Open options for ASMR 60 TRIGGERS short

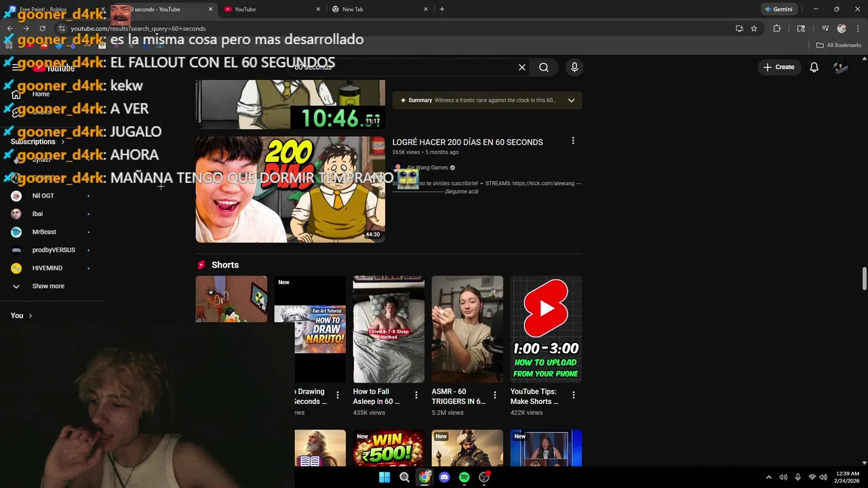[495, 395]
